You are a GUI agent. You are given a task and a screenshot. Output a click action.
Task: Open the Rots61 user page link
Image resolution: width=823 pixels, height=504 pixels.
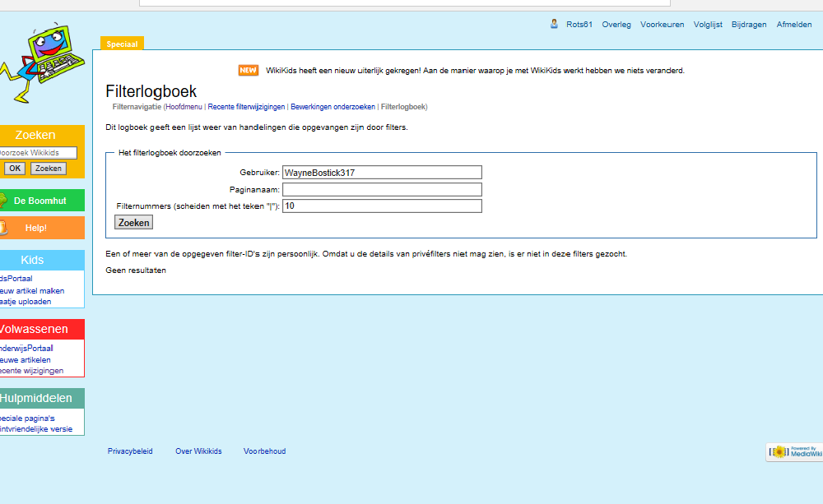(579, 25)
